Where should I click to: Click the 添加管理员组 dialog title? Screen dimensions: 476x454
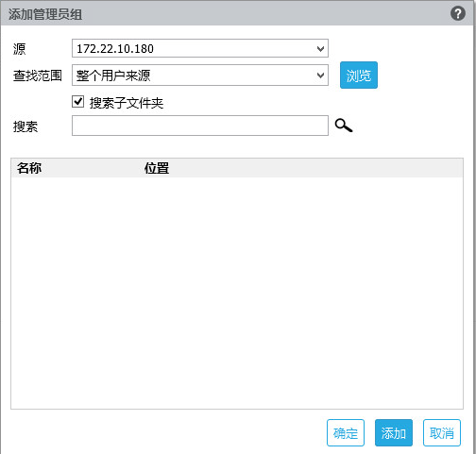tap(45, 14)
